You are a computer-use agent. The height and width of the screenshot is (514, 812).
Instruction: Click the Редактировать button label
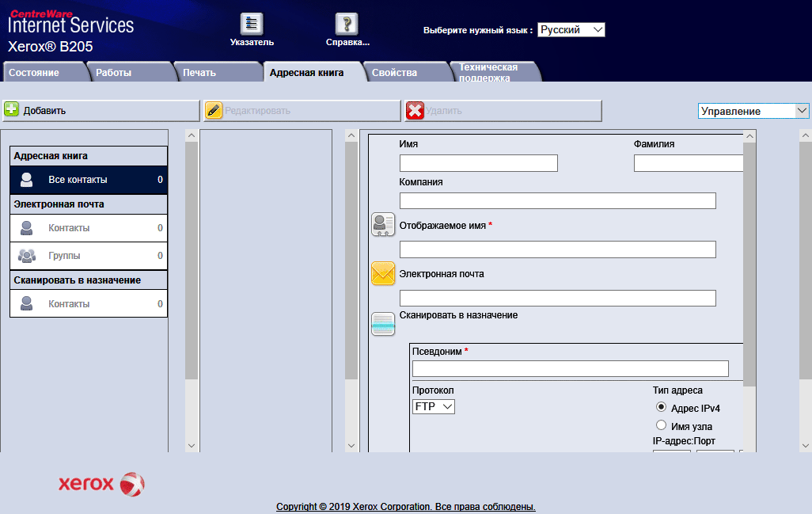(x=257, y=111)
